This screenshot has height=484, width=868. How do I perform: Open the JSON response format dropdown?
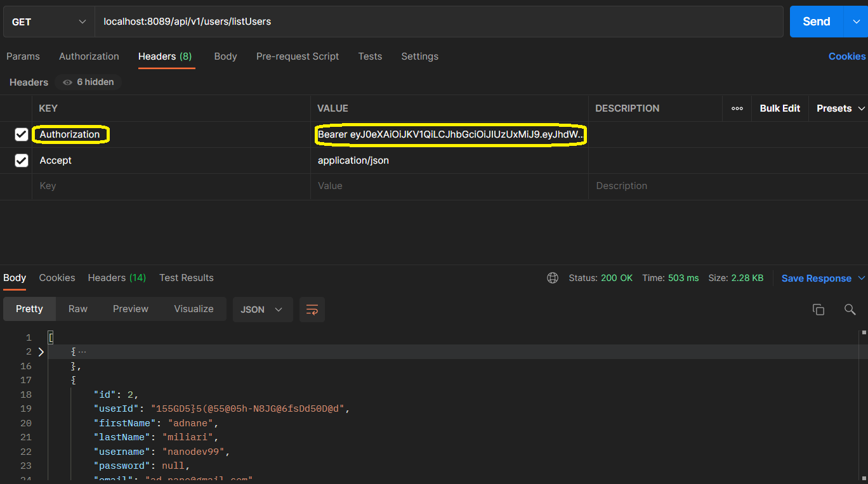click(x=262, y=309)
